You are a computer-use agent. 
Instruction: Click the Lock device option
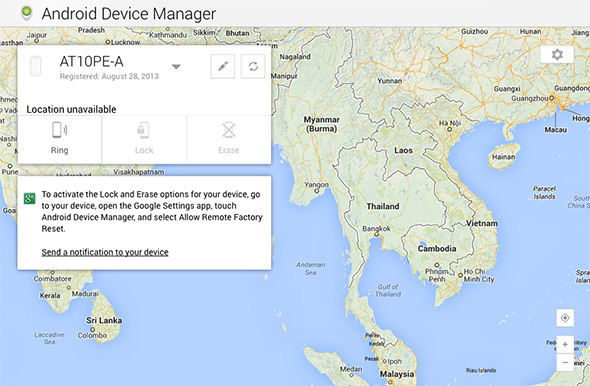pos(144,139)
